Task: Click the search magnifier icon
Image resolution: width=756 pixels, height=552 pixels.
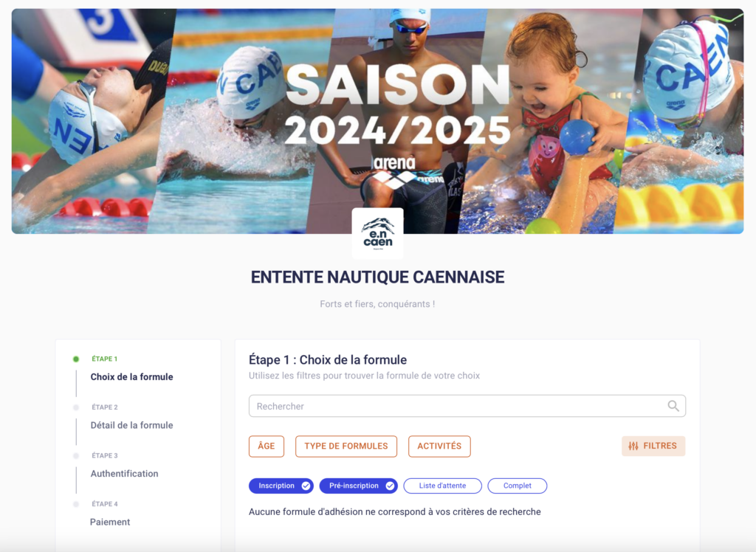Action: (x=673, y=406)
